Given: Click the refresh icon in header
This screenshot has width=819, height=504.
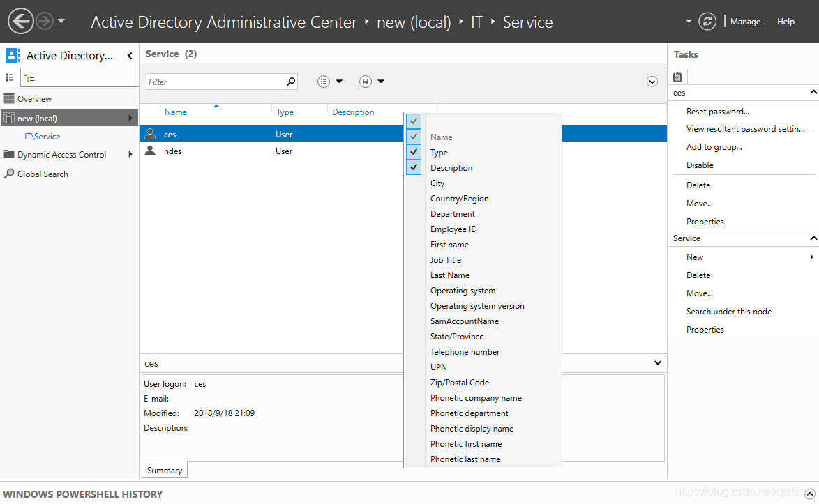Looking at the screenshot, I should [707, 22].
